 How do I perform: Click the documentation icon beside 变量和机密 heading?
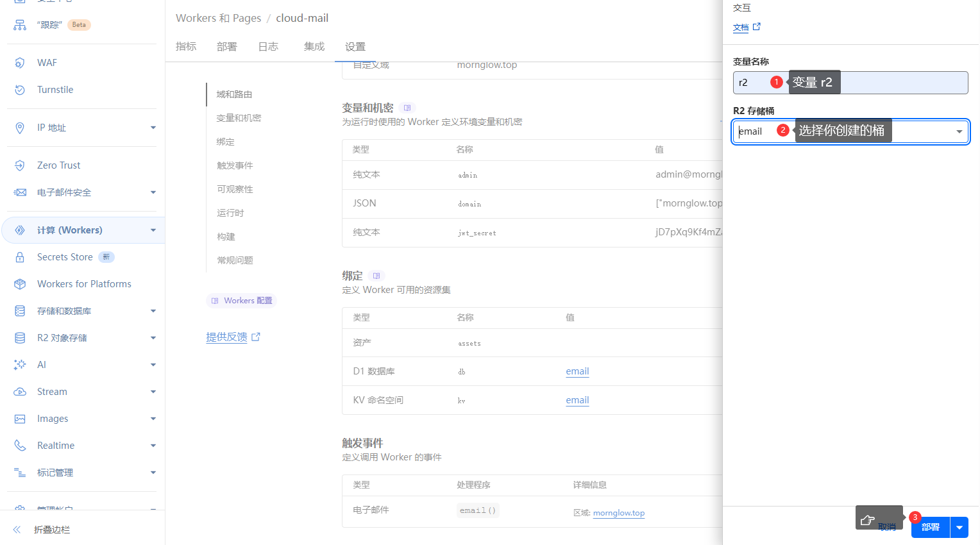[x=407, y=108]
